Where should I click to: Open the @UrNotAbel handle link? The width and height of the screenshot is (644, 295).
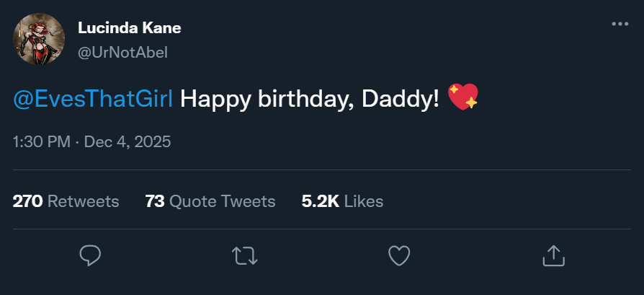click(122, 53)
